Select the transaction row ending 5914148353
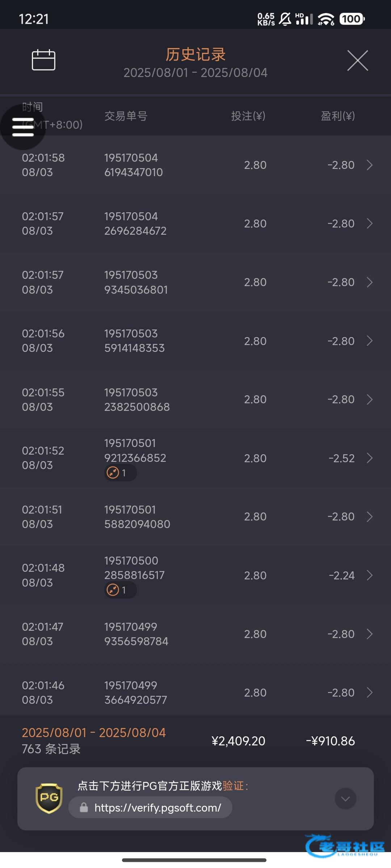 tap(195, 341)
